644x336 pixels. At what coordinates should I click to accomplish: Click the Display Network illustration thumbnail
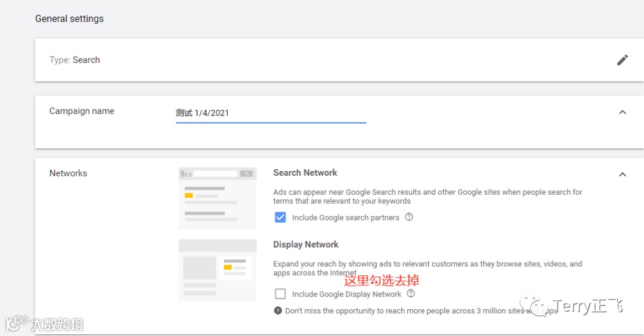[x=217, y=270]
